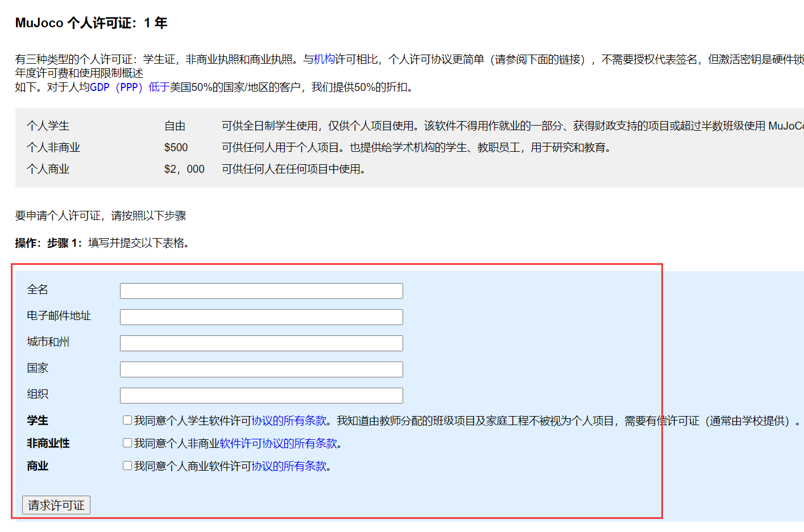Open the GDP（PPP）link

(116, 87)
